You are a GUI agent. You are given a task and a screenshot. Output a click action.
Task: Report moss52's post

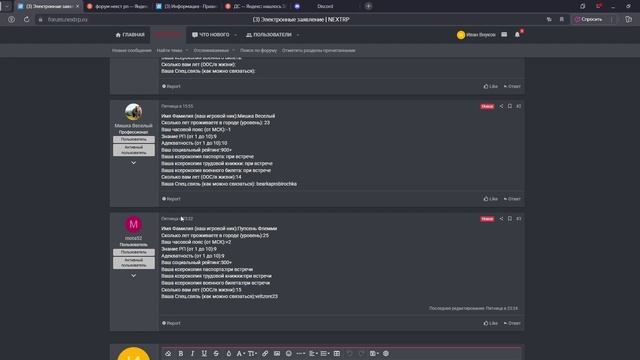(171, 323)
